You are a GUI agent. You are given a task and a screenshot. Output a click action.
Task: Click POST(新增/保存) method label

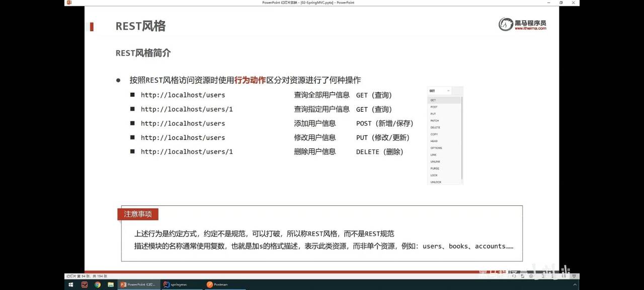coord(384,123)
